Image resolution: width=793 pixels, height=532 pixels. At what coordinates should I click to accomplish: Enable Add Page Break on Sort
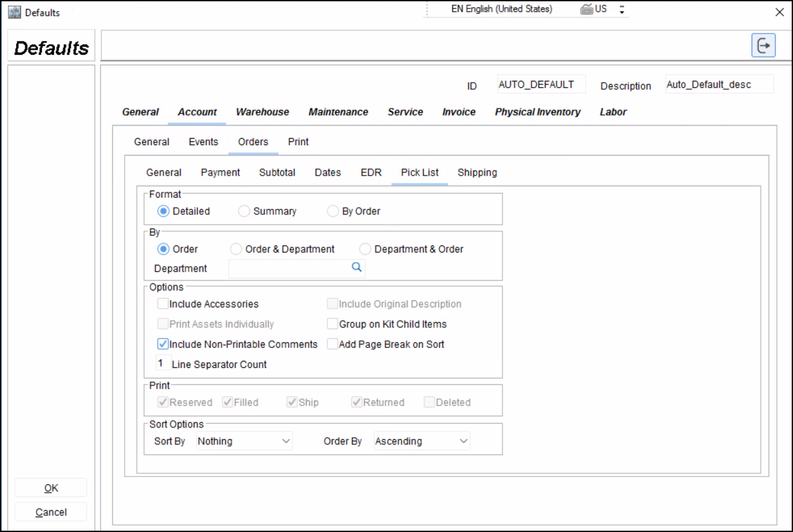pos(333,344)
